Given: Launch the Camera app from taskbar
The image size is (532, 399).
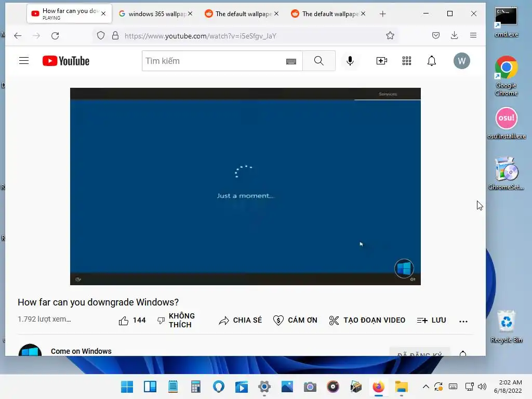Looking at the screenshot, I should click(x=310, y=387).
